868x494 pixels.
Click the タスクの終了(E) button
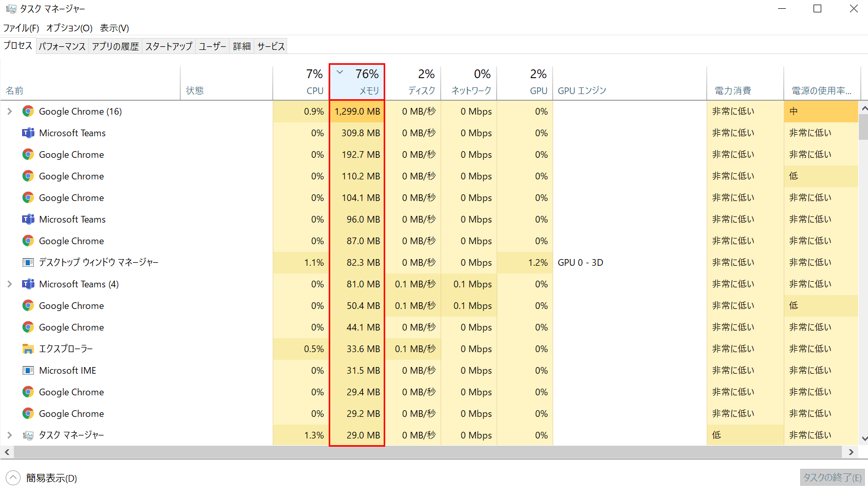[x=832, y=478]
